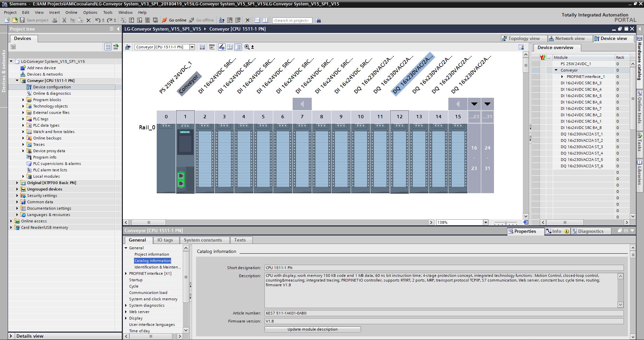
Task: Click the Search in project field
Action: coord(292,20)
